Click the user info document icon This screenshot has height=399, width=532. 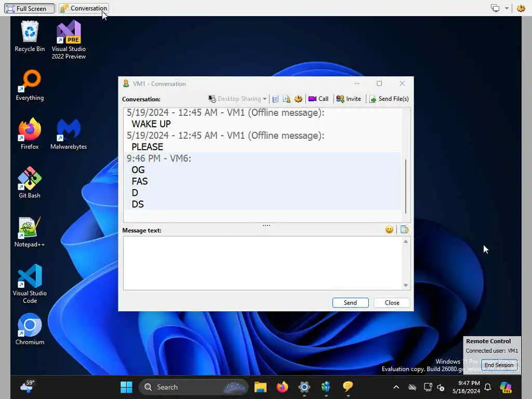286,99
